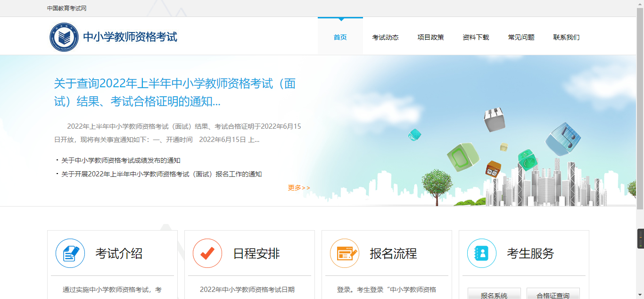This screenshot has height=299, width=644.
Task: Select the 首页 navigation tab
Action: tap(340, 37)
